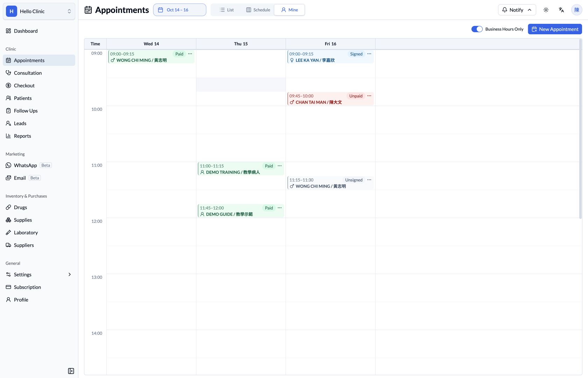The width and height of the screenshot is (588, 378).
Task: Open options menu for DEMO TRAINING appointment
Action: (x=280, y=166)
